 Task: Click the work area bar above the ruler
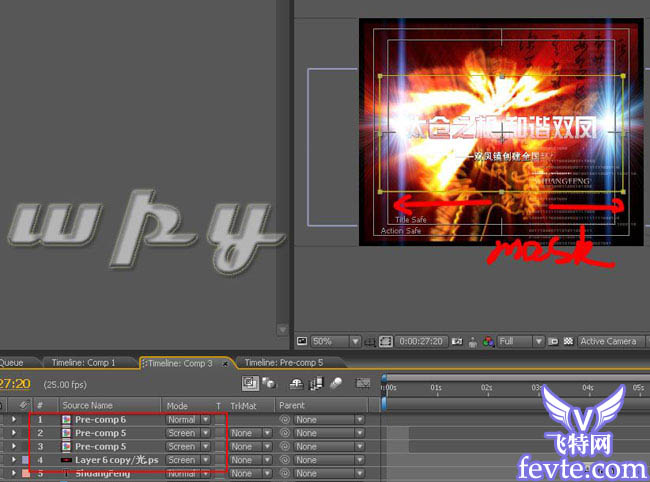pyautogui.click(x=516, y=378)
